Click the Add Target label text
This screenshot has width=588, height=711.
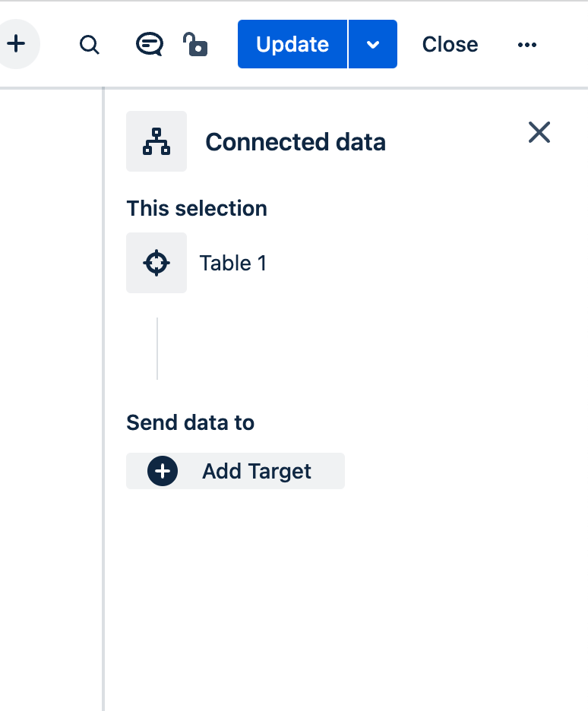[x=256, y=471]
